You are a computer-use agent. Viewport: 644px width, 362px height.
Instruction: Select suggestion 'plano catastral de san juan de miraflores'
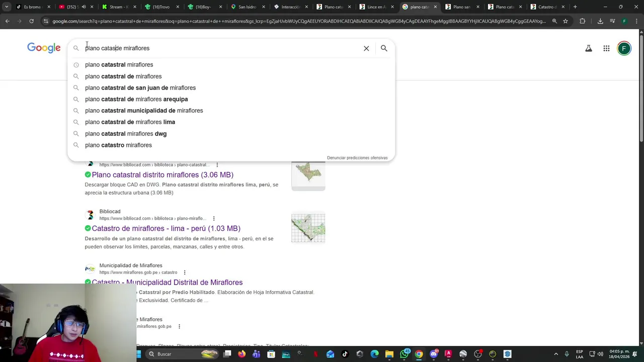click(x=231, y=87)
